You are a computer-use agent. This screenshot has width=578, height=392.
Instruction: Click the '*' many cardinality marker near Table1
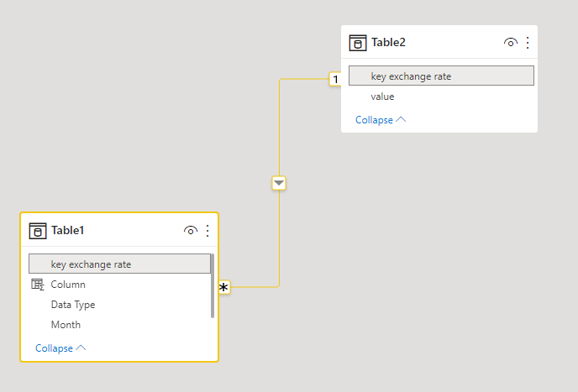tap(224, 287)
